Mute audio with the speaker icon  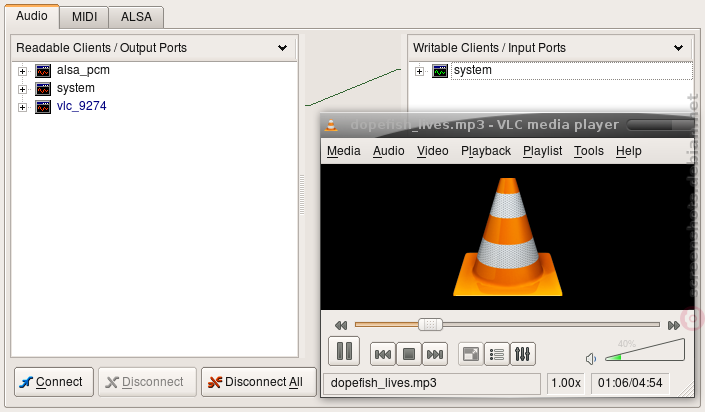(591, 358)
